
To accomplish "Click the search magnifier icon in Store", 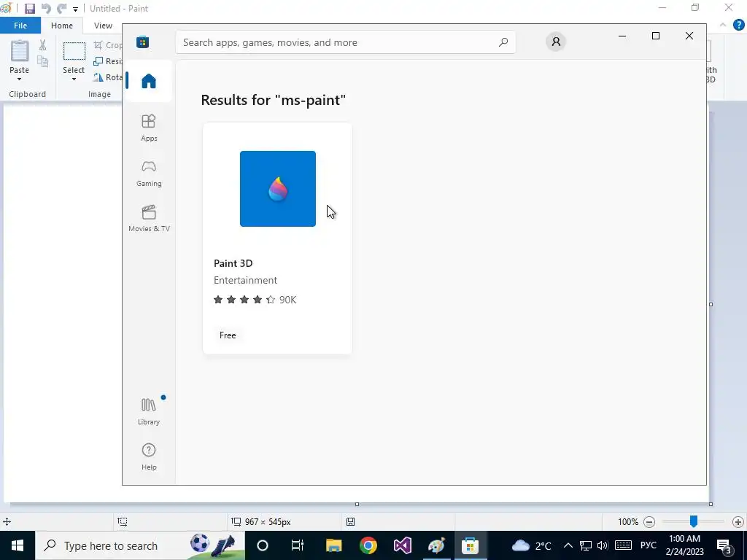I will pos(503,42).
